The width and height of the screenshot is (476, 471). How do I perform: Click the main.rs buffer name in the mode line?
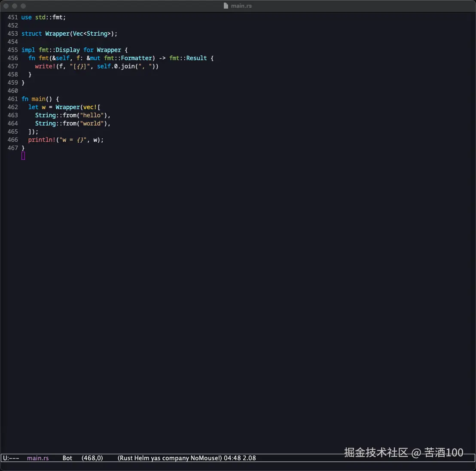(38, 458)
